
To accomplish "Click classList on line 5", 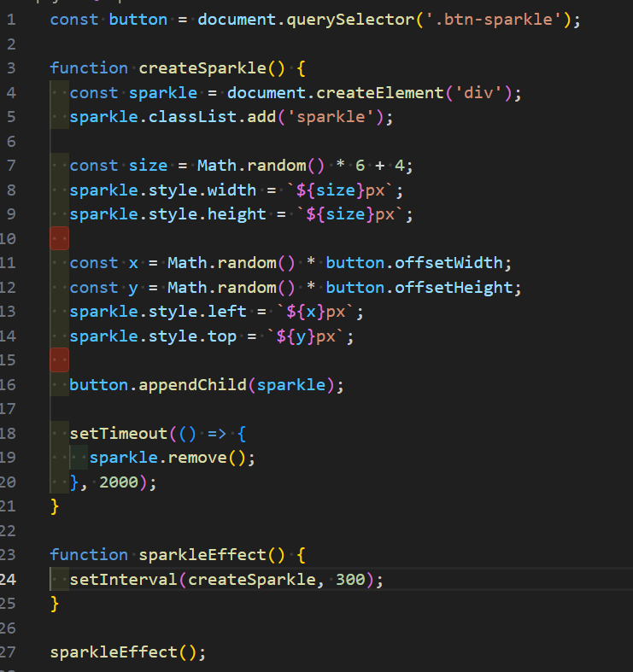I will [x=192, y=117].
